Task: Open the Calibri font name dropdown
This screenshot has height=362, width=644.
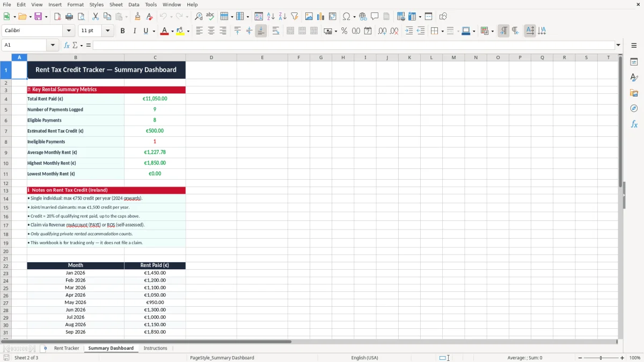Action: click(68, 31)
